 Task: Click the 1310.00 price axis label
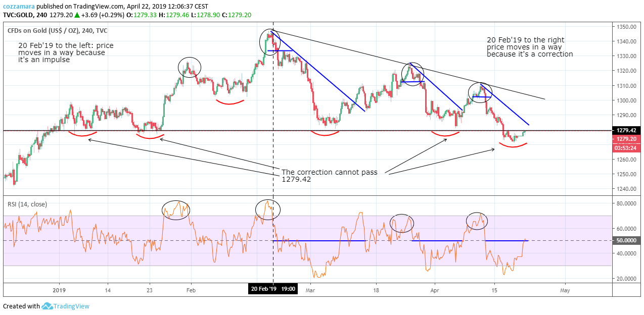[626, 86]
